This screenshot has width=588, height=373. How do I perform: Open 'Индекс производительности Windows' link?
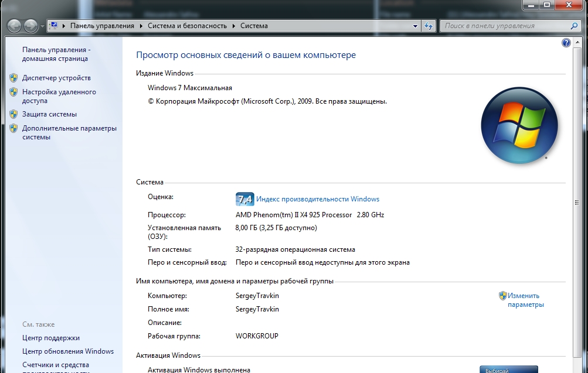click(318, 199)
